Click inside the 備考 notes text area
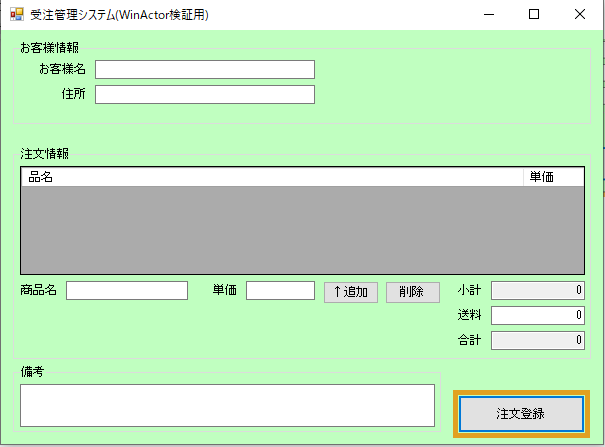 click(227, 405)
